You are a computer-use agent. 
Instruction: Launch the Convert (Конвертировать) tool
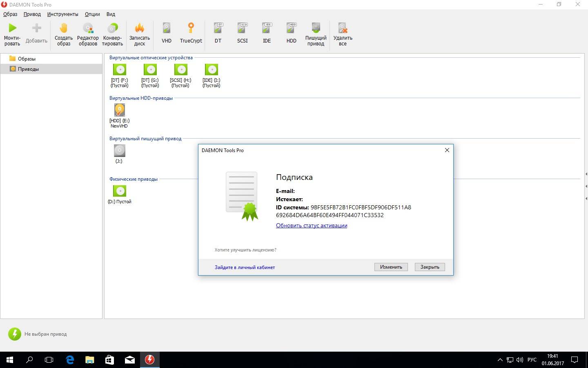[x=112, y=28]
